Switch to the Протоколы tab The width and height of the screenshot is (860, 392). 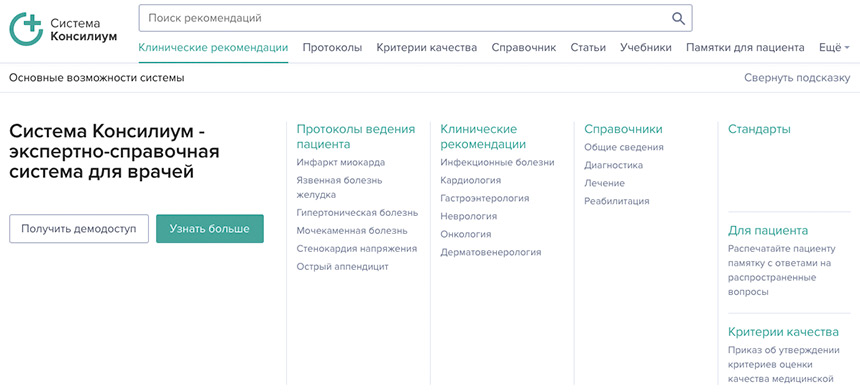[x=332, y=48]
